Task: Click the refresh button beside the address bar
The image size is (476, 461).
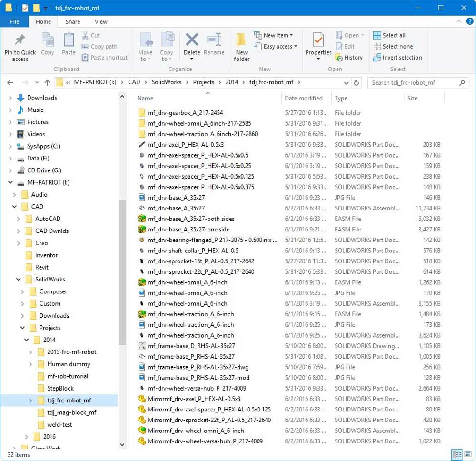Action: click(357, 82)
